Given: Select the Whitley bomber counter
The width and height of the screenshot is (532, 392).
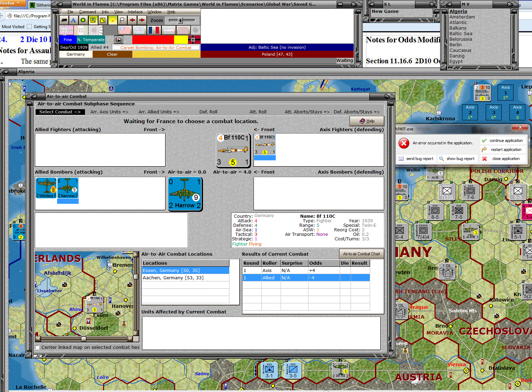Looking at the screenshot, I should click(x=46, y=188).
